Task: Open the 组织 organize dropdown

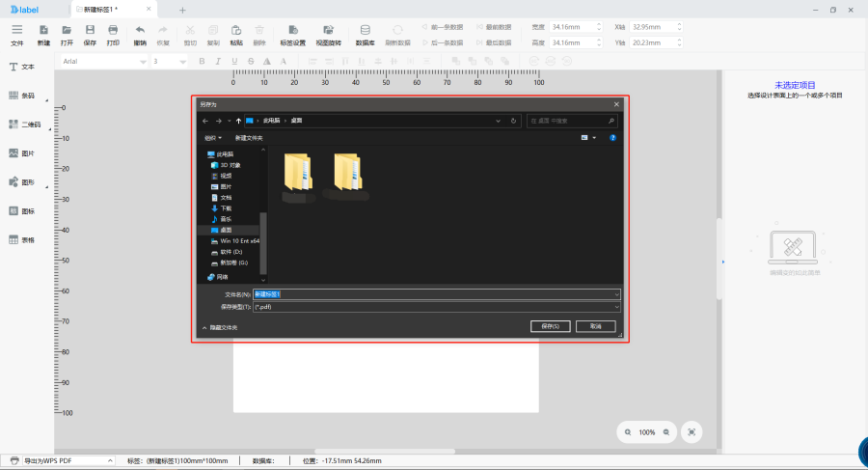Action: (212, 138)
